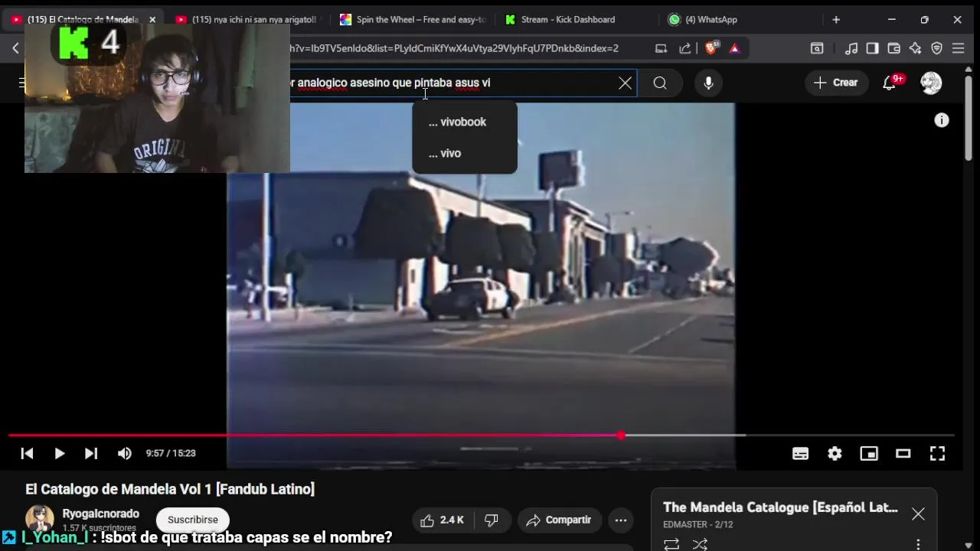Select the vivo search suggestion
This screenshot has height=551, width=980.
[465, 153]
